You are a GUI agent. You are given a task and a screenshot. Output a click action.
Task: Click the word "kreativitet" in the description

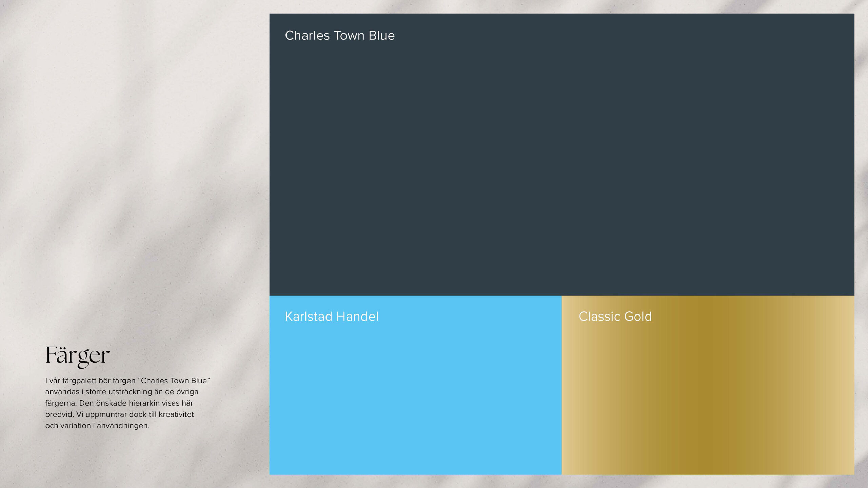(x=176, y=414)
